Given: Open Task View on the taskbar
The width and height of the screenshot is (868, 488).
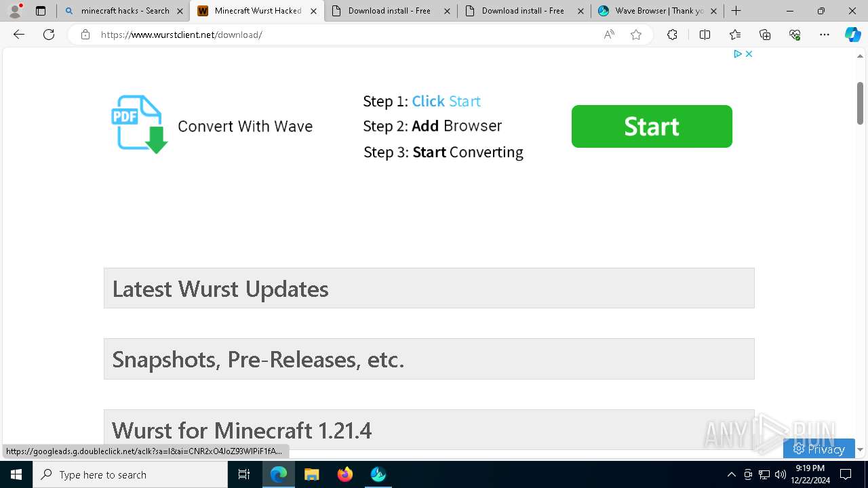Looking at the screenshot, I should (244, 474).
